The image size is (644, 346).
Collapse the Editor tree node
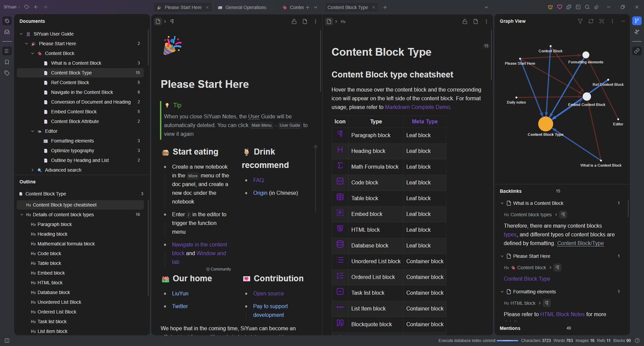click(32, 131)
